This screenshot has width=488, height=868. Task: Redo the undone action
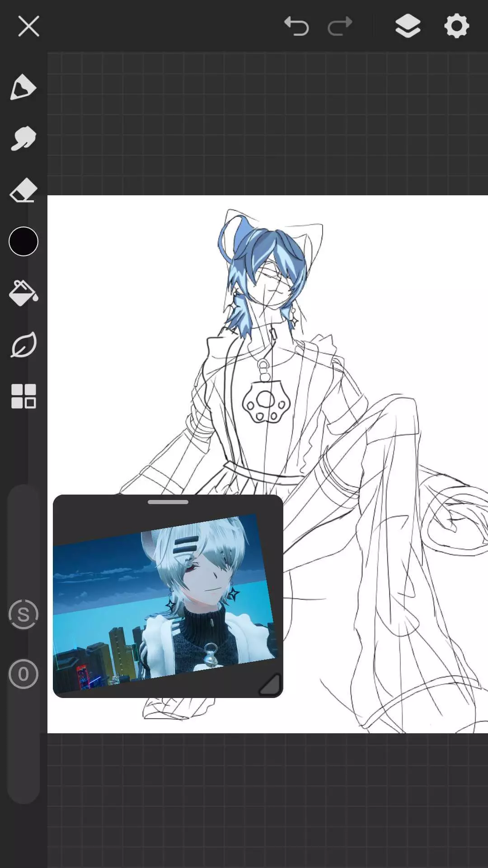[340, 26]
